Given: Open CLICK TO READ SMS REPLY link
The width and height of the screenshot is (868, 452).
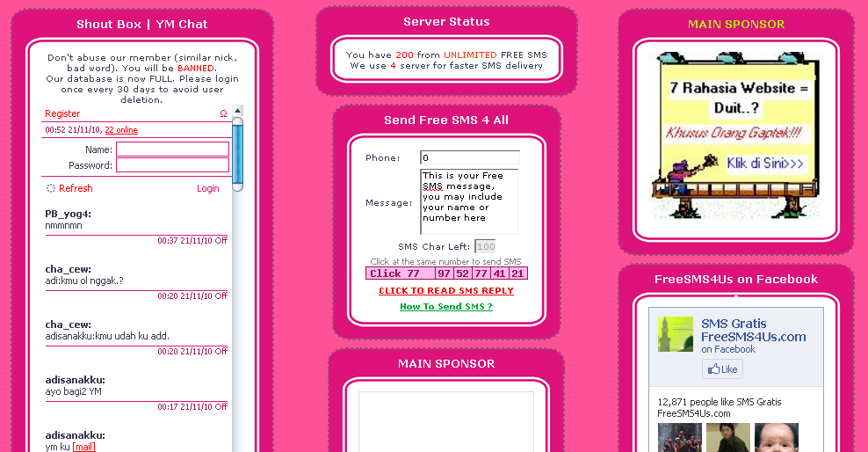Looking at the screenshot, I should pos(446,291).
